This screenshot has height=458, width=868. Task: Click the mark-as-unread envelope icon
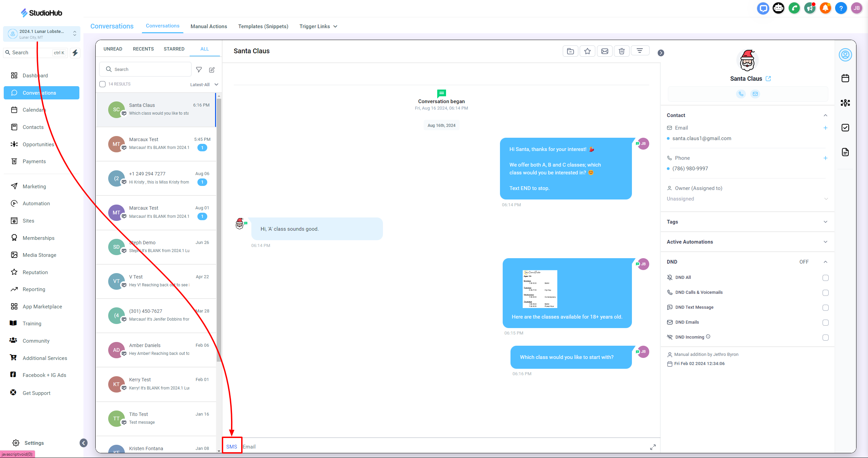pyautogui.click(x=604, y=51)
